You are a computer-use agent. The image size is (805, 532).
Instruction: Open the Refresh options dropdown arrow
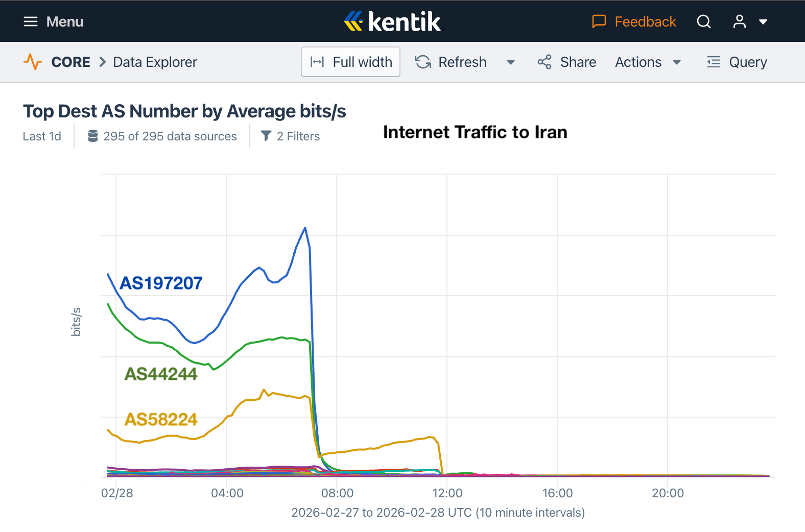(x=510, y=62)
